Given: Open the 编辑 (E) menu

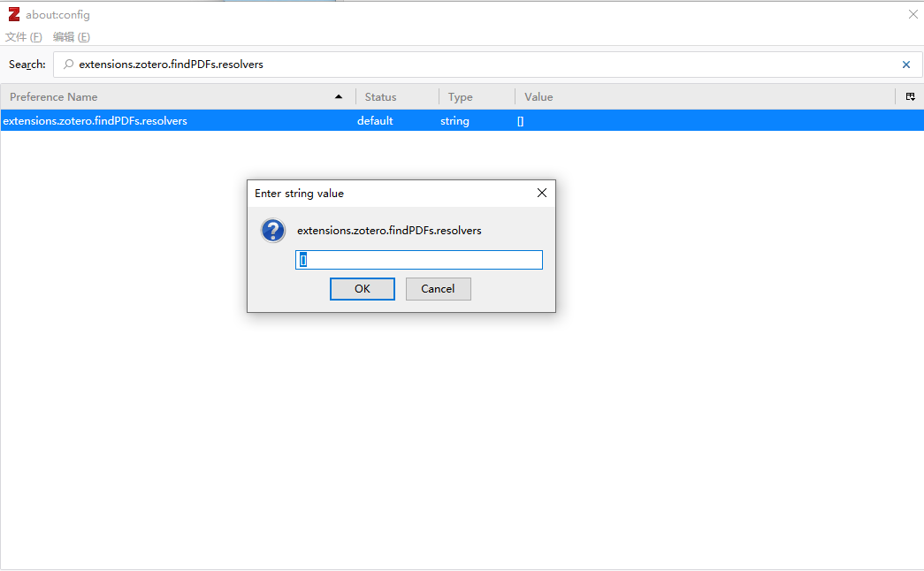Looking at the screenshot, I should point(72,37).
